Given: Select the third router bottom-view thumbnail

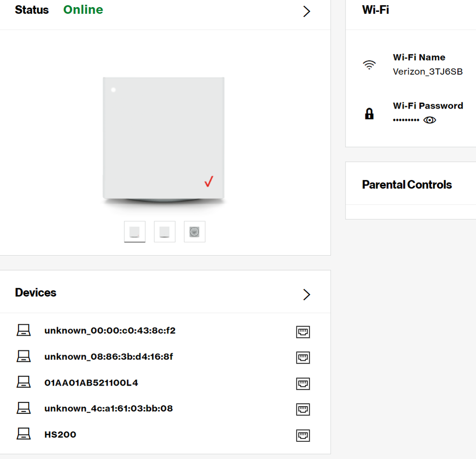Looking at the screenshot, I should click(x=194, y=232).
